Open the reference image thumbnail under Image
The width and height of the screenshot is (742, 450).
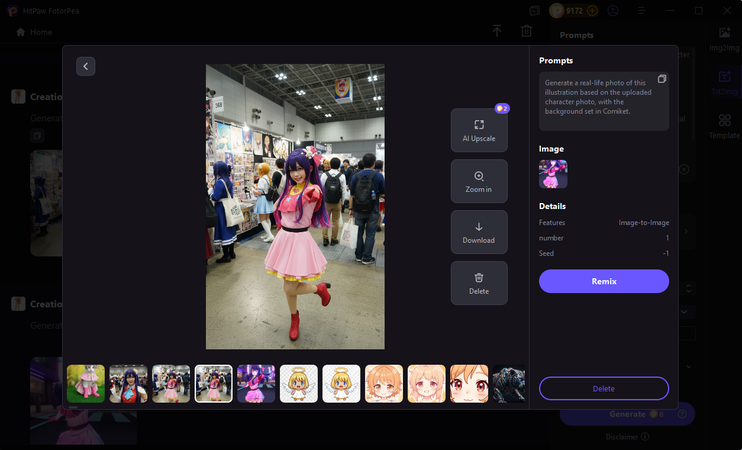click(553, 174)
